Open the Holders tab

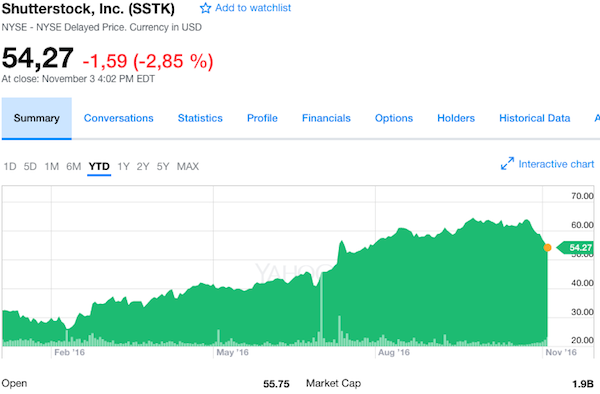click(456, 118)
